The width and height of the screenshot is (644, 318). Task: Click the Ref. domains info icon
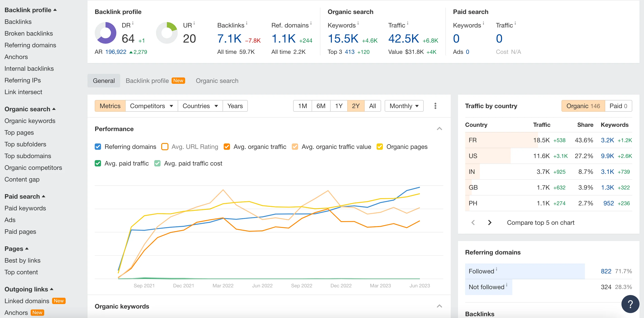[311, 23]
